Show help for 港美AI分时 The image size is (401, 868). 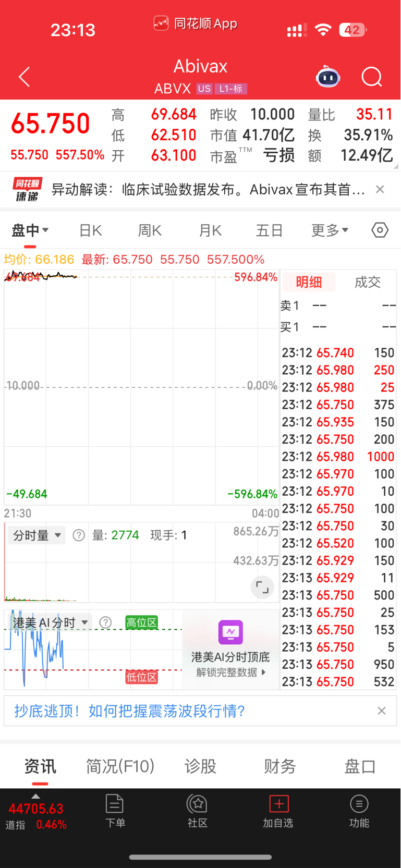pyautogui.click(x=105, y=622)
